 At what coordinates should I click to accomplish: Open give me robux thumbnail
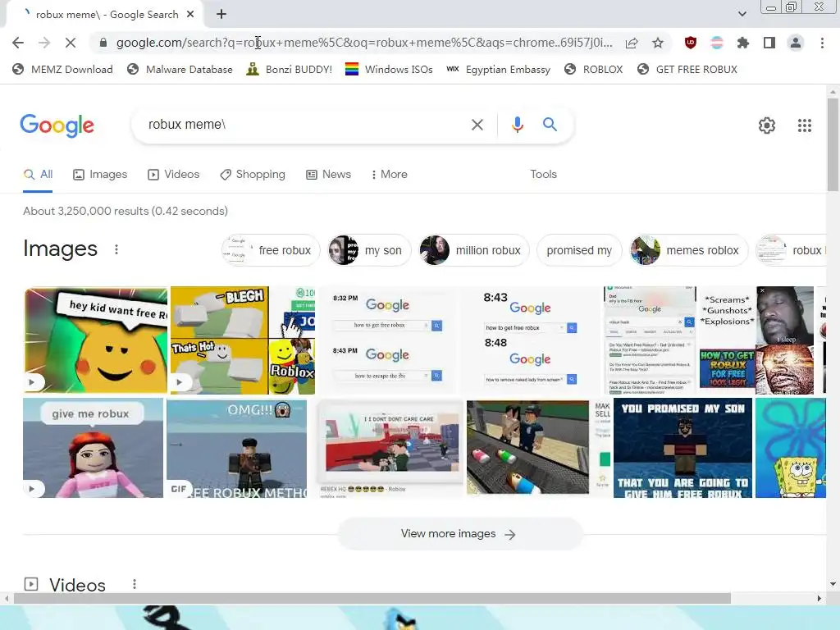tap(94, 448)
